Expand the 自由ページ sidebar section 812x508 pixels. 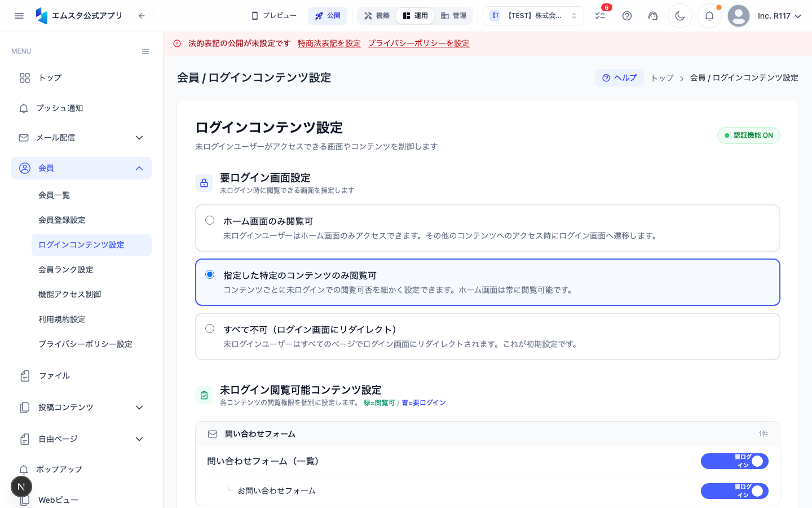tap(81, 439)
